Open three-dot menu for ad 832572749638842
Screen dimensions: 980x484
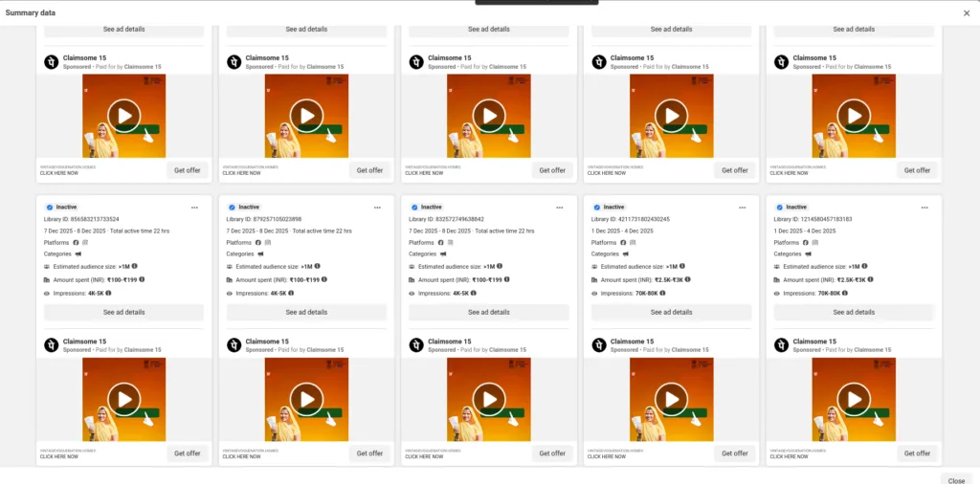coord(559,207)
